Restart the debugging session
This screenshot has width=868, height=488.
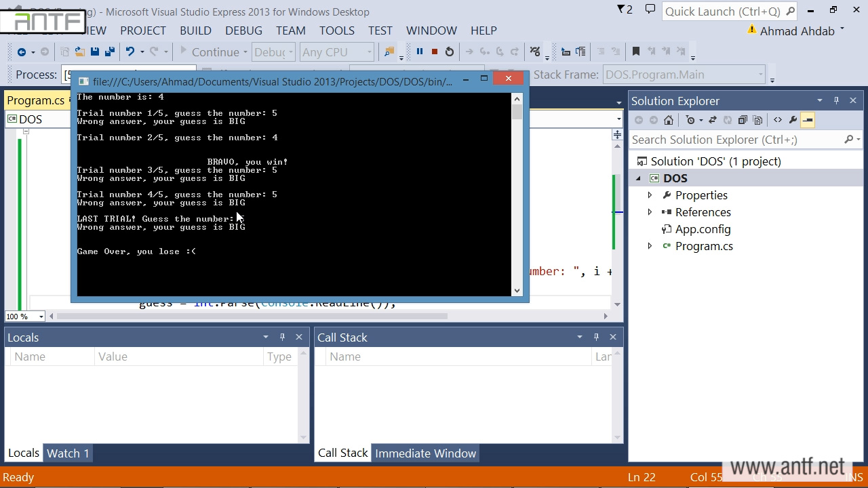(449, 52)
